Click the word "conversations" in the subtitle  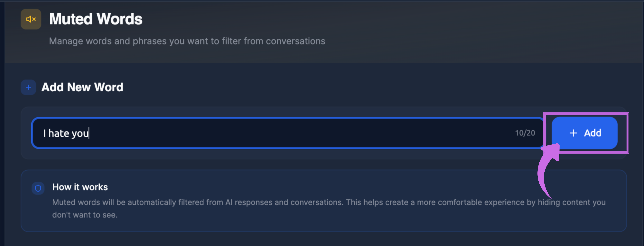295,41
